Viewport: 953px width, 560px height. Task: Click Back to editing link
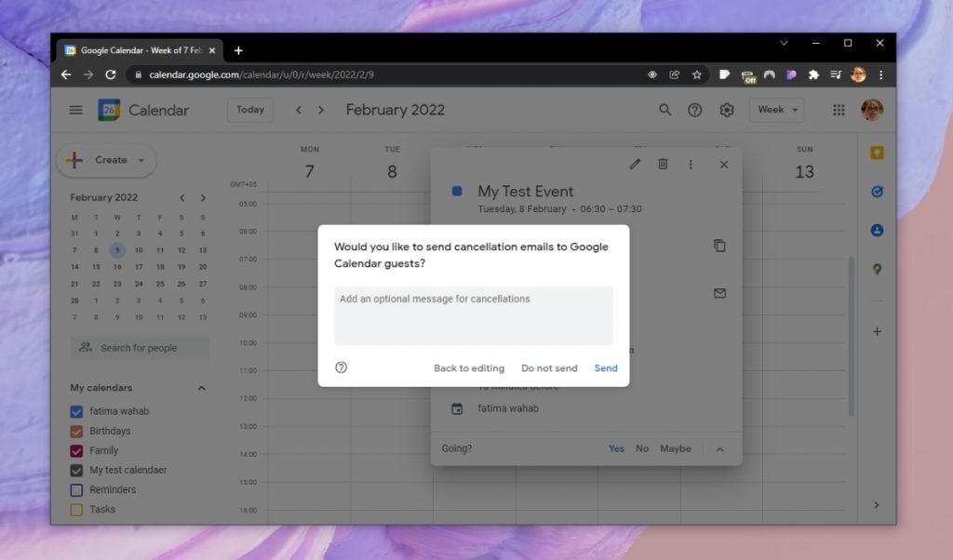coord(469,368)
